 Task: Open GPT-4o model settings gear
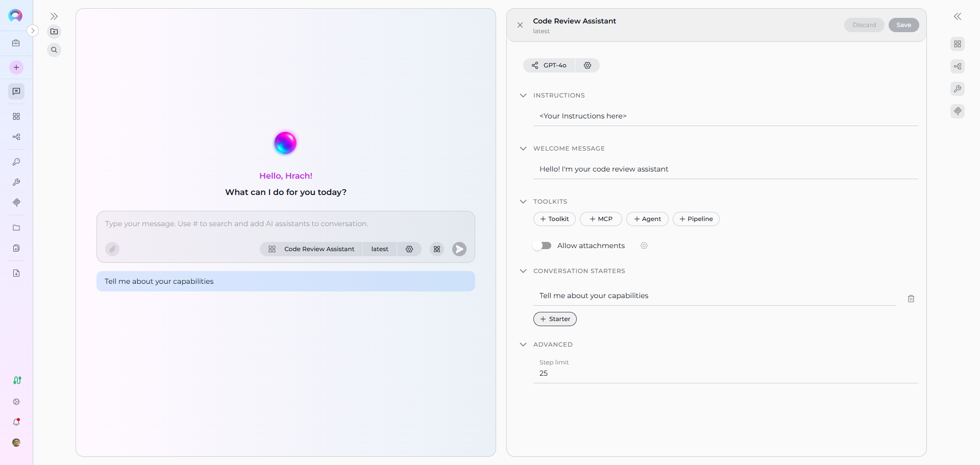click(x=587, y=65)
